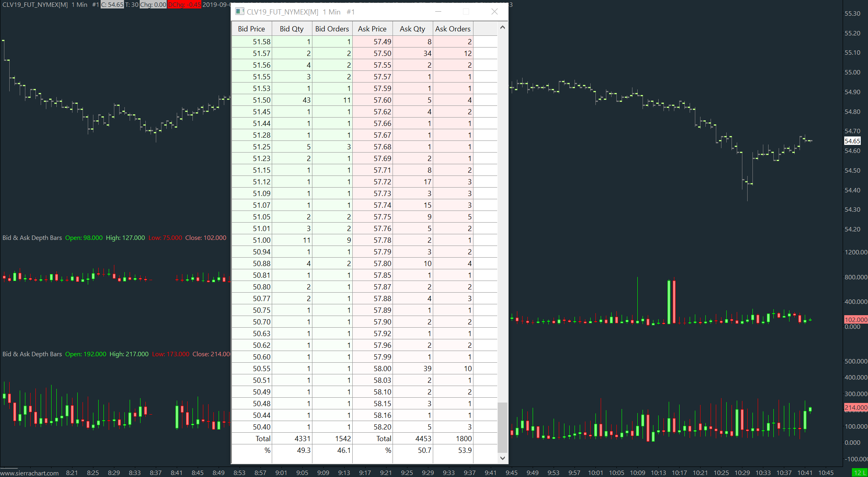This screenshot has height=477, width=868.
Task: Click the upper Bid & Ask Depth Bars label
Action: 32,238
